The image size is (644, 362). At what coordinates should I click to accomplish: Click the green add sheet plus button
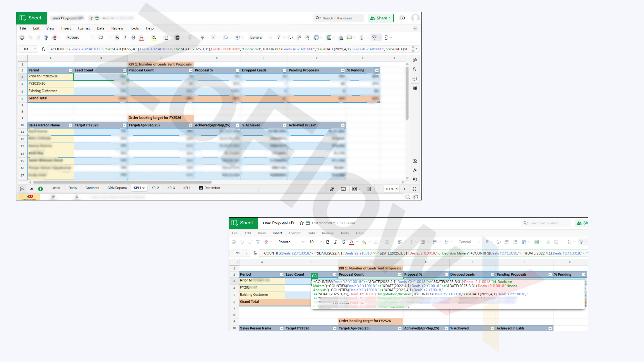40,189
